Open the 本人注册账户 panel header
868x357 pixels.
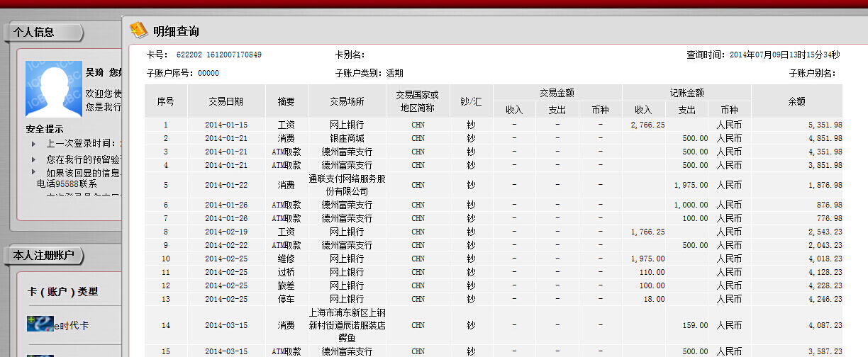44,255
